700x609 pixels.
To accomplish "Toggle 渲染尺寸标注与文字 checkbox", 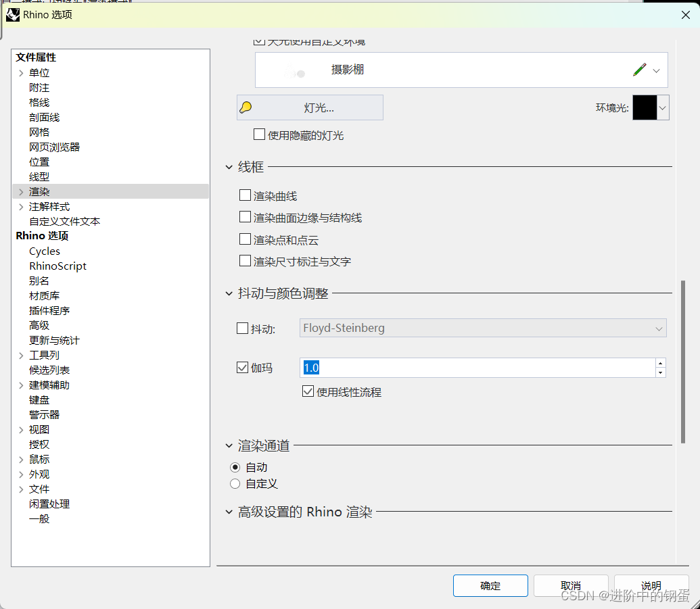I will [245, 260].
